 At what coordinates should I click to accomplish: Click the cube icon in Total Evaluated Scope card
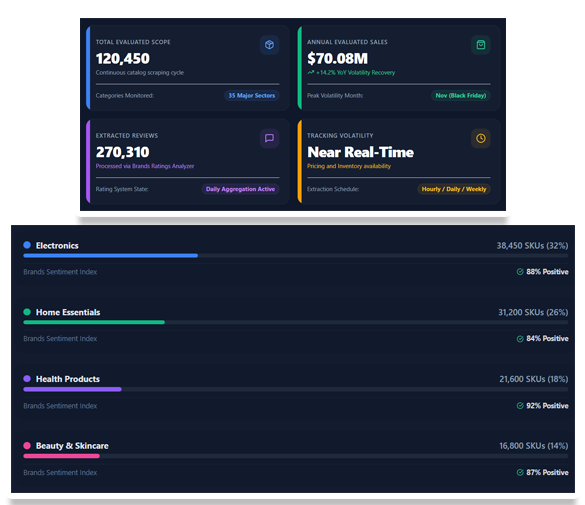(x=269, y=45)
